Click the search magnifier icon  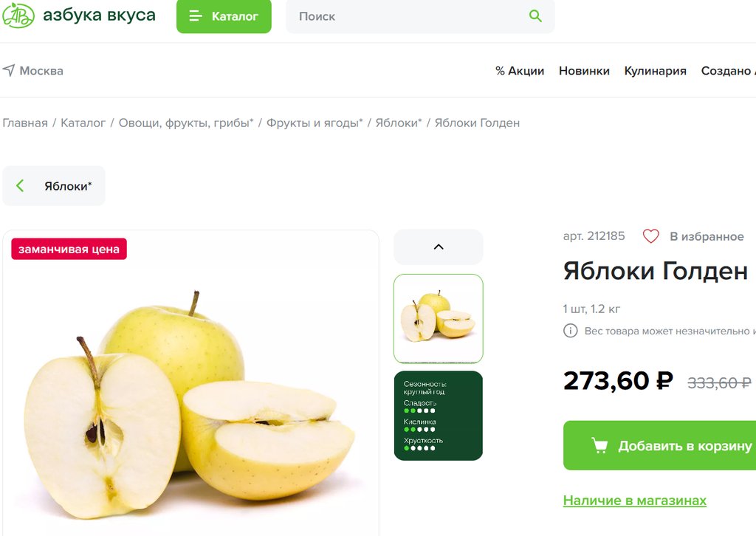pyautogui.click(x=535, y=16)
